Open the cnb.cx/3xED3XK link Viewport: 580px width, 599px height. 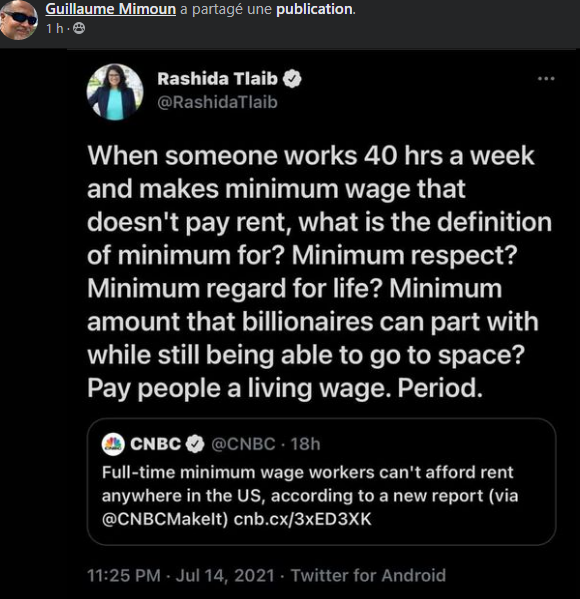click(x=302, y=519)
